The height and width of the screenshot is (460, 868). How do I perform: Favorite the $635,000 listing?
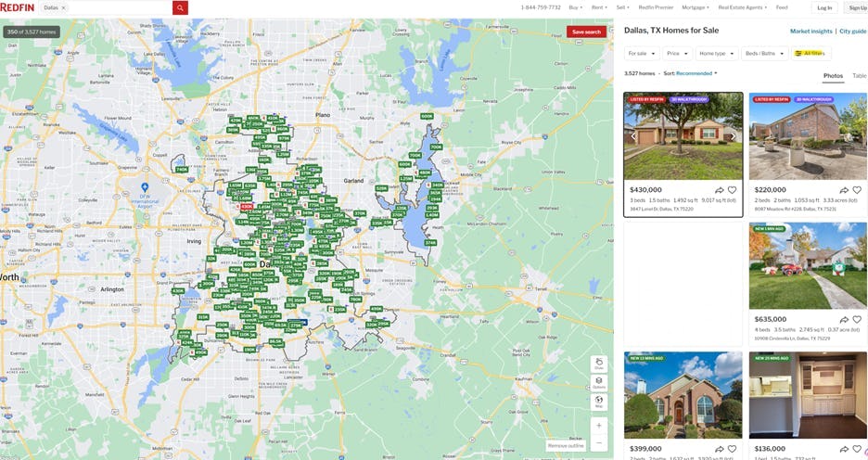point(857,319)
